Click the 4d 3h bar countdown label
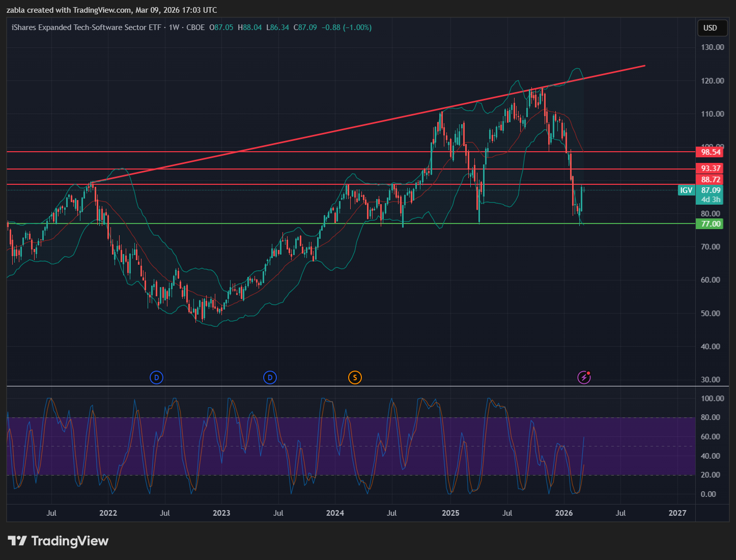This screenshot has height=560, width=736. tap(711, 200)
